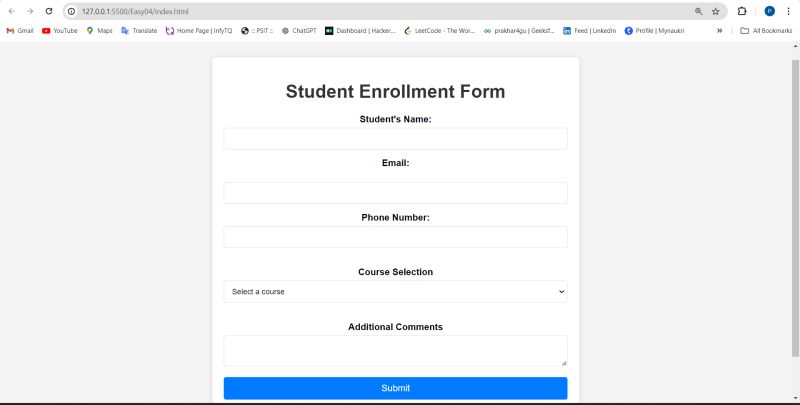Viewport: 800px width, 405px height.
Task: Show more bookmarks with the double chevron
Action: pos(719,31)
